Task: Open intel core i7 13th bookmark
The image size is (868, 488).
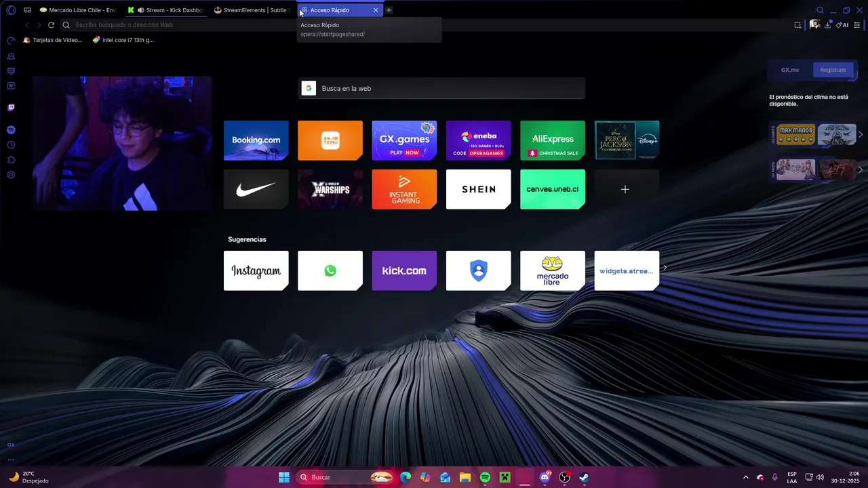Action: tap(123, 40)
